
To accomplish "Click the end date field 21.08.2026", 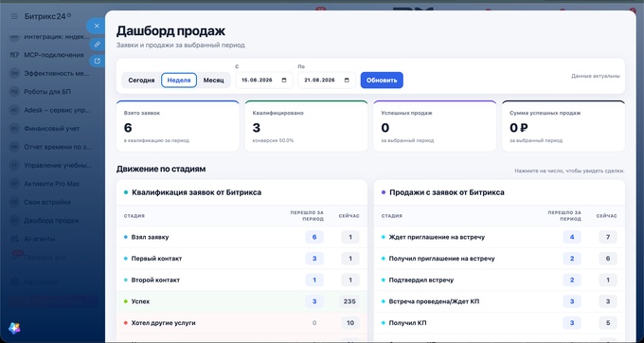I will (x=327, y=81).
